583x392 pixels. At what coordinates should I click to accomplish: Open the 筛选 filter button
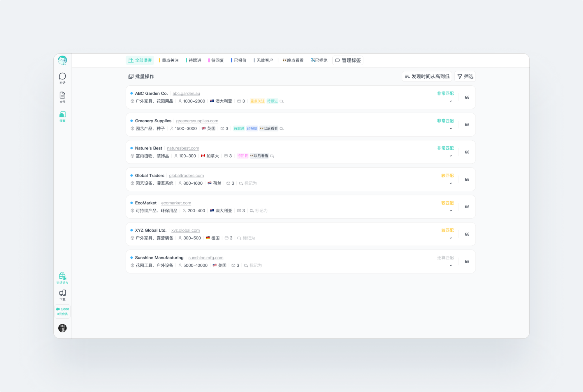pyautogui.click(x=465, y=76)
